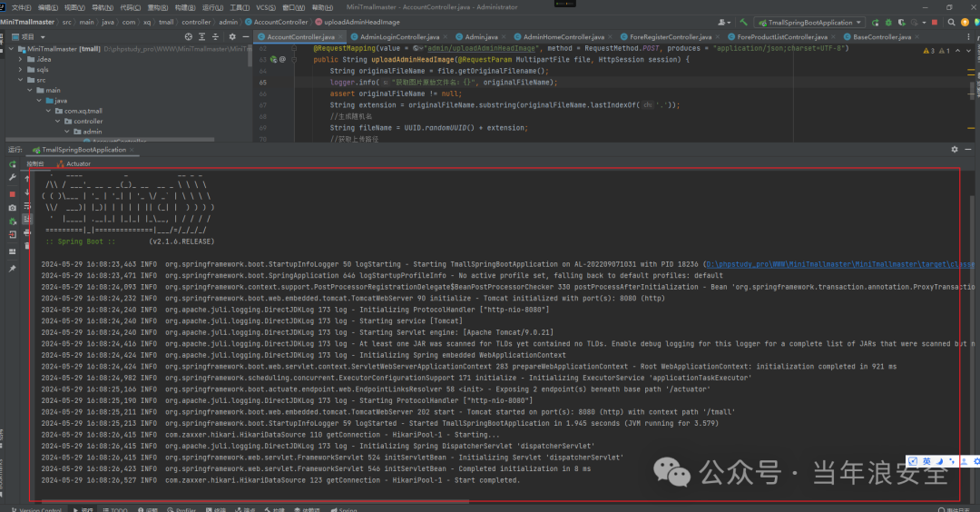Open Search Everywhere magnifier icon
Image resolution: width=980 pixels, height=512 pixels.
pos(951,23)
